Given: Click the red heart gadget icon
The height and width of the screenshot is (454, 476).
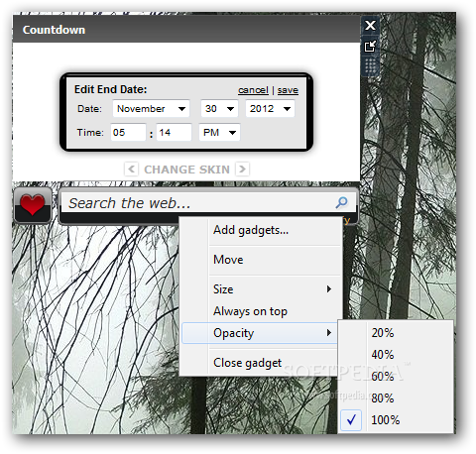Looking at the screenshot, I should (x=33, y=205).
